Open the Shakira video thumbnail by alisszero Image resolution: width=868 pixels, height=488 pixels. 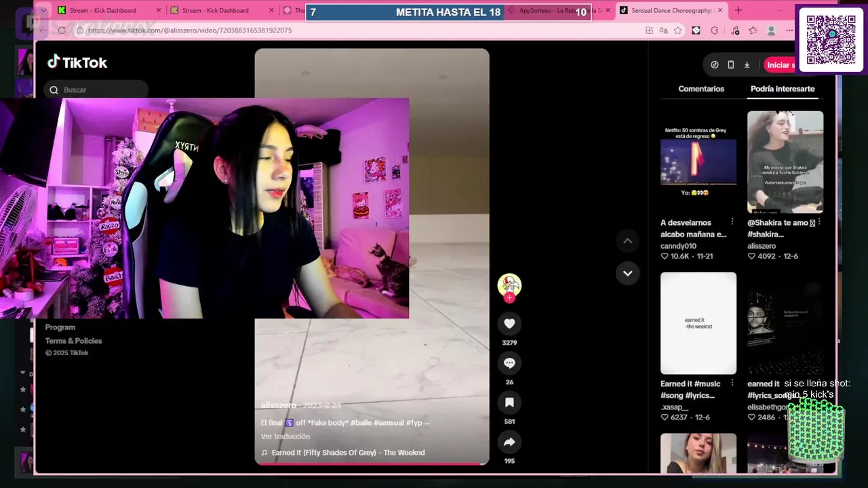(785, 162)
